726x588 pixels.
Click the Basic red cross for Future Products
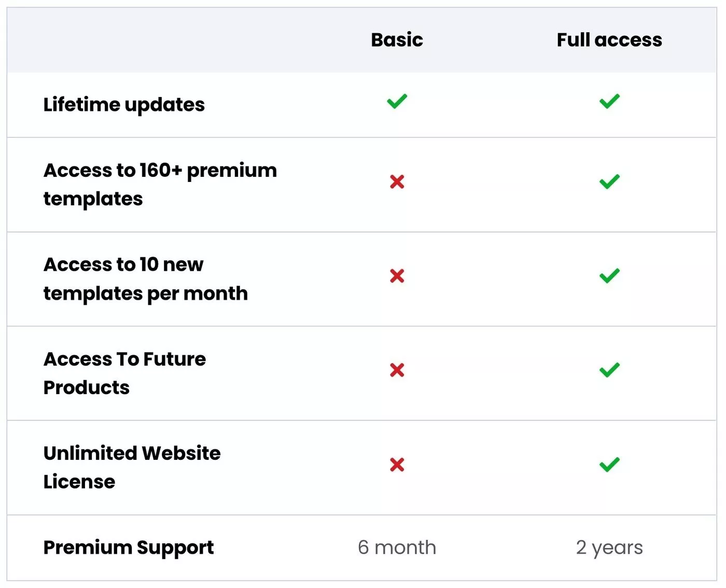[x=397, y=370]
